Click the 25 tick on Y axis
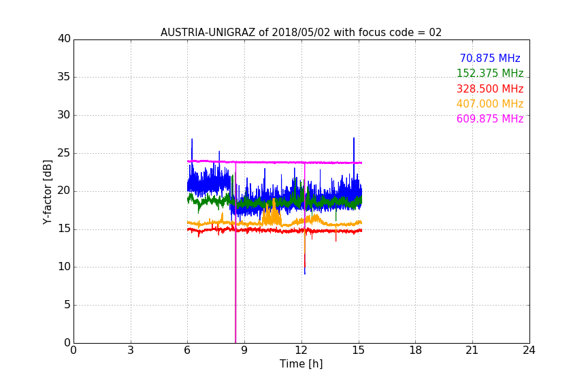Viewport: 588px width, 392px height. coord(64,152)
